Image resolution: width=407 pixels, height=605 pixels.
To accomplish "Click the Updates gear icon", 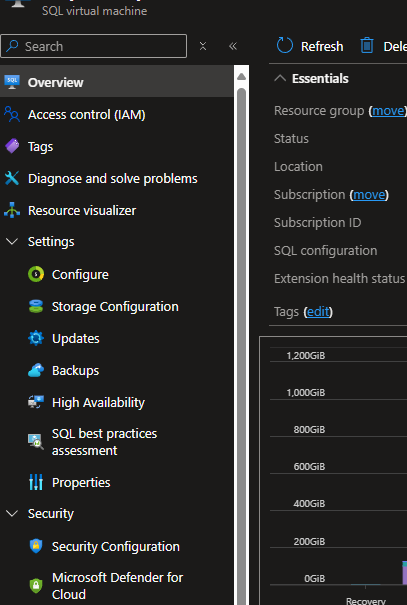I will tap(36, 338).
